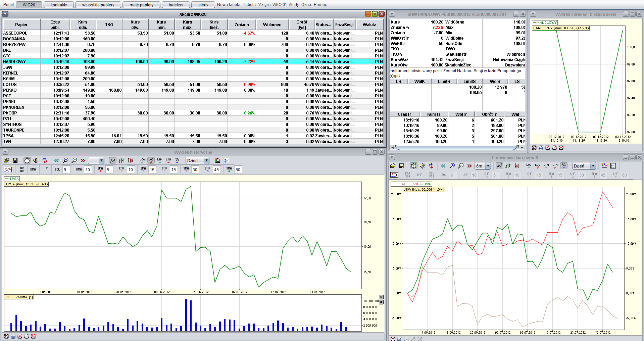Toggle green LIN scale in Wykres historyczny
Image resolution: width=644 pixels, height=341 pixels.
160,161
